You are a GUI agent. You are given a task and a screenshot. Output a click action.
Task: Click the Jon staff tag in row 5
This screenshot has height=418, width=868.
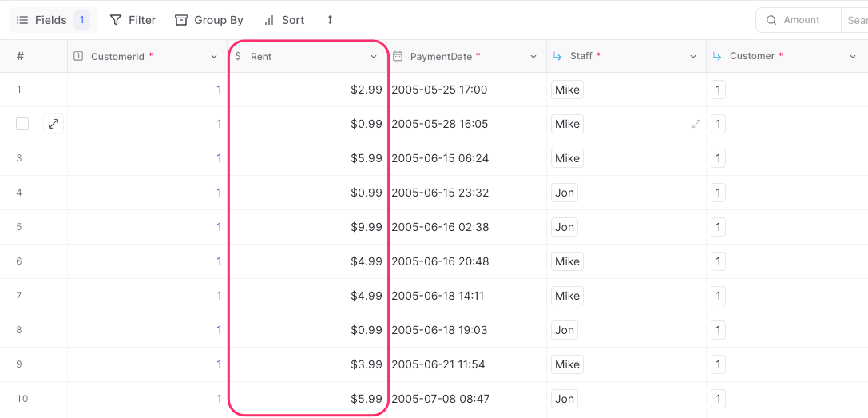point(564,227)
